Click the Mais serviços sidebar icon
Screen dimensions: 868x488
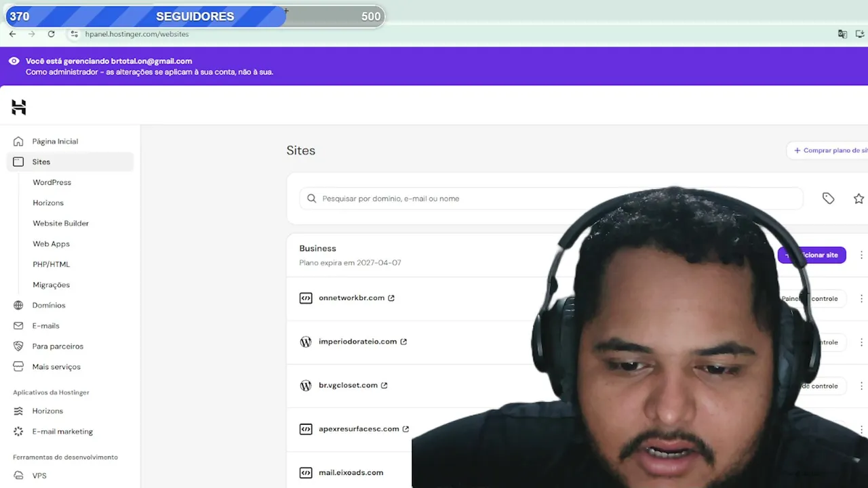tap(18, 367)
